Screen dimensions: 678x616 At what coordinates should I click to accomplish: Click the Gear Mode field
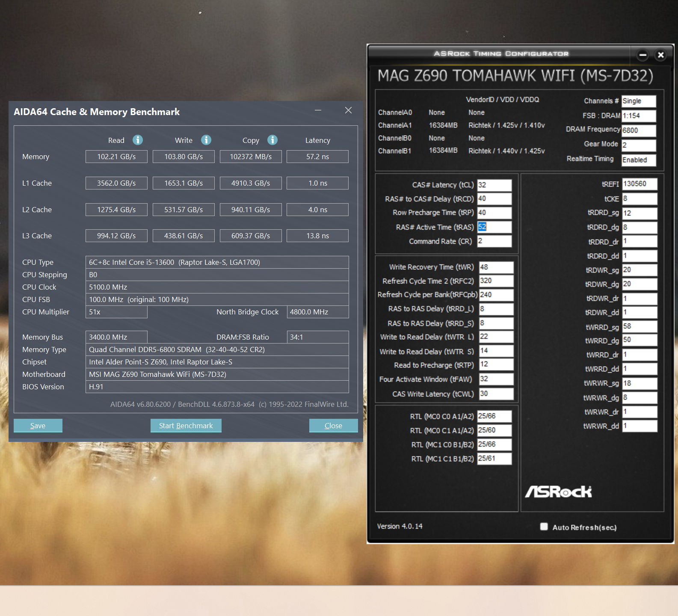click(639, 145)
